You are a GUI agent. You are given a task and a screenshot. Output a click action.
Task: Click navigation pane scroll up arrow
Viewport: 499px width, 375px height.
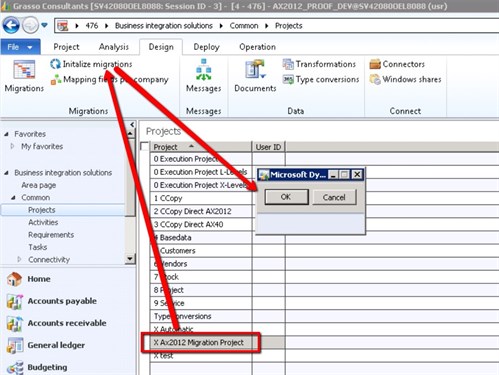(x=130, y=134)
